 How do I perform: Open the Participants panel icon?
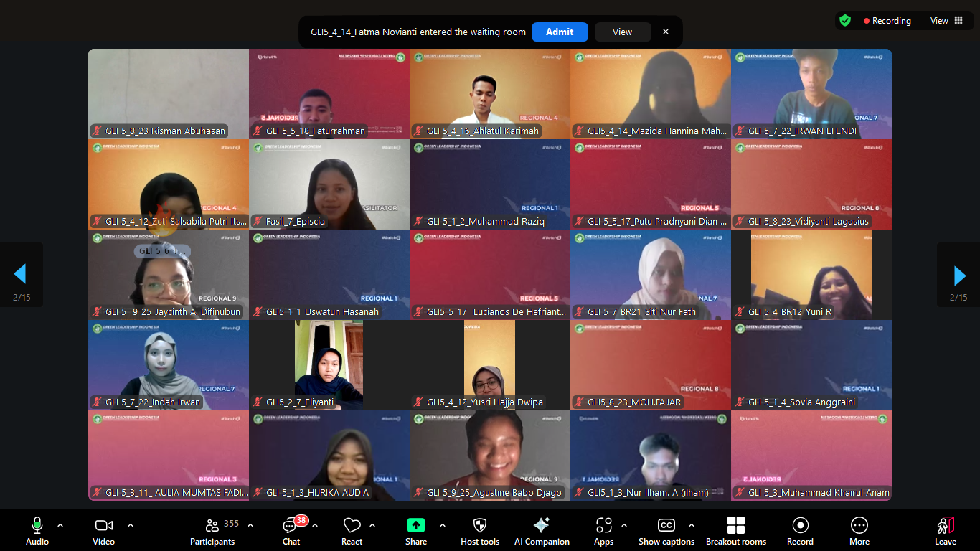[212, 526]
